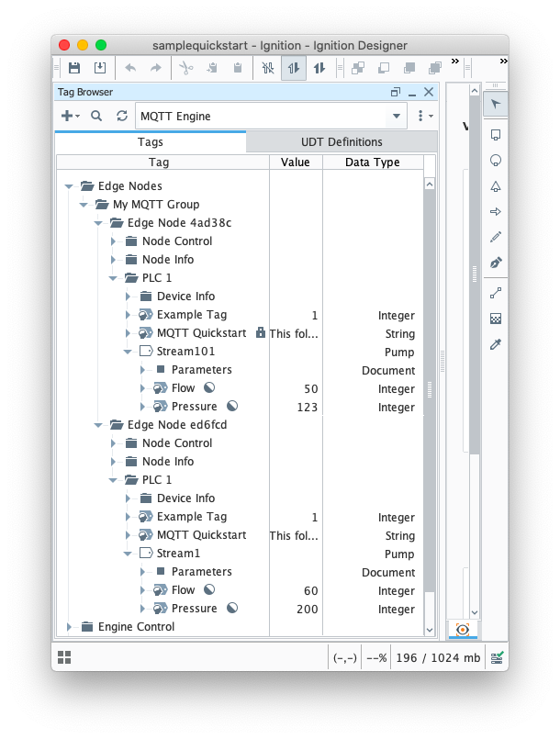Float the Tag Browser panel
Viewport: 560px width, 739px height.
pyautogui.click(x=396, y=92)
